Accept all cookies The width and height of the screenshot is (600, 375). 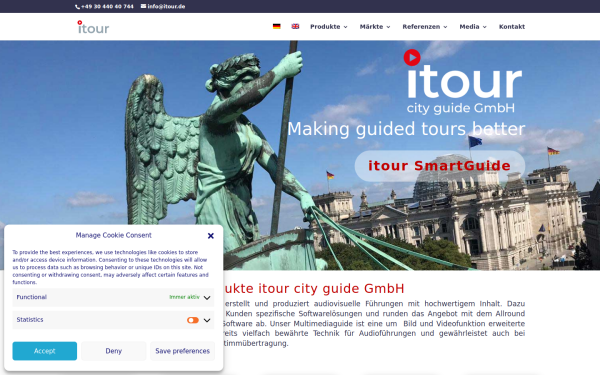click(x=45, y=351)
